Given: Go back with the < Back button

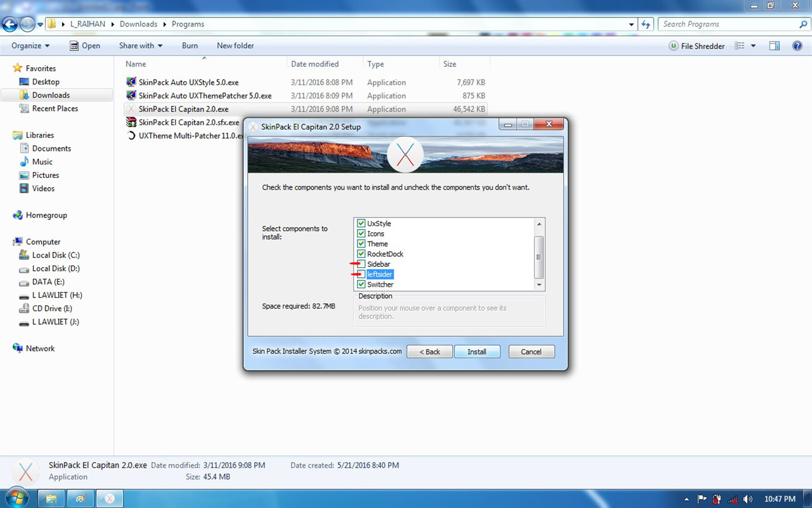Looking at the screenshot, I should tap(430, 352).
